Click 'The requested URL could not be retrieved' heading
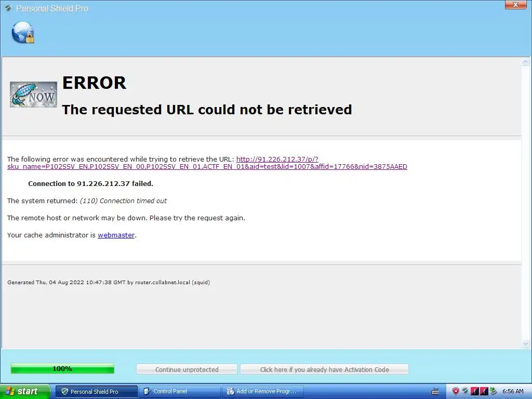The height and width of the screenshot is (399, 532). point(207,110)
